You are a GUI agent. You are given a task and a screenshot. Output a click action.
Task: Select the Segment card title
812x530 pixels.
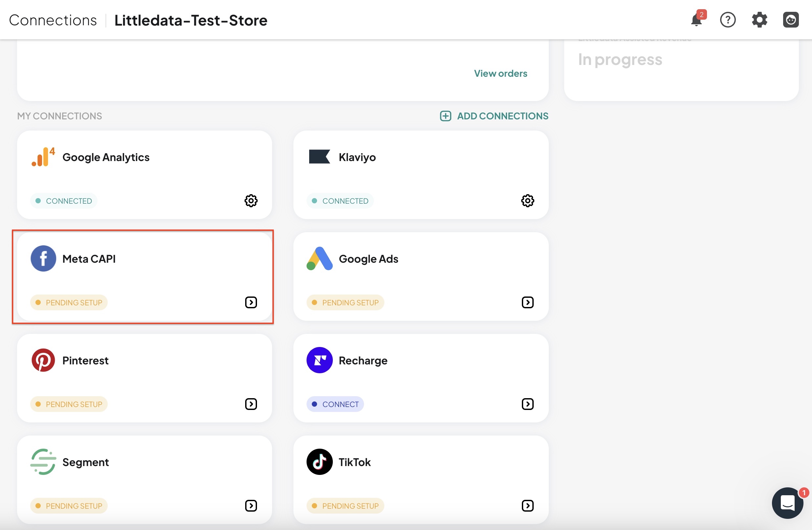86,462
